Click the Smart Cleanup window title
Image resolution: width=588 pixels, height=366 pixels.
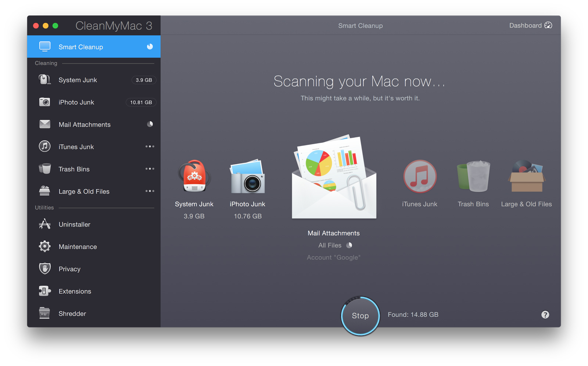pyautogui.click(x=361, y=26)
